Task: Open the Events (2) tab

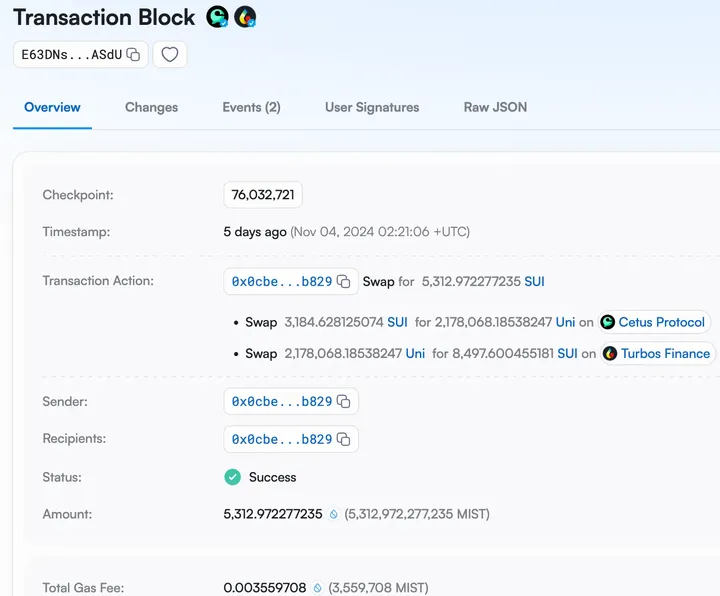Action: pyautogui.click(x=251, y=107)
